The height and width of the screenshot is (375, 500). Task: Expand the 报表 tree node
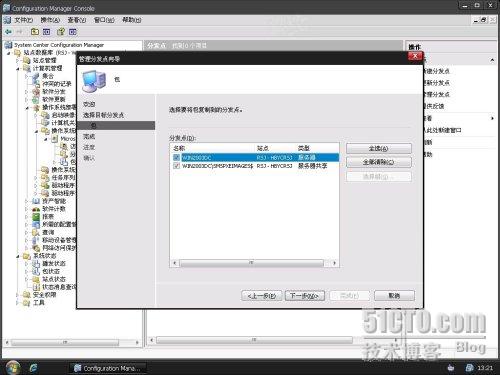point(27,217)
